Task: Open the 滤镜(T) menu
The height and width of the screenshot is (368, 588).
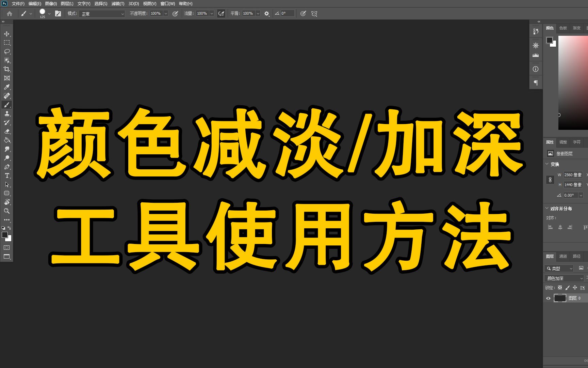Action: click(118, 4)
